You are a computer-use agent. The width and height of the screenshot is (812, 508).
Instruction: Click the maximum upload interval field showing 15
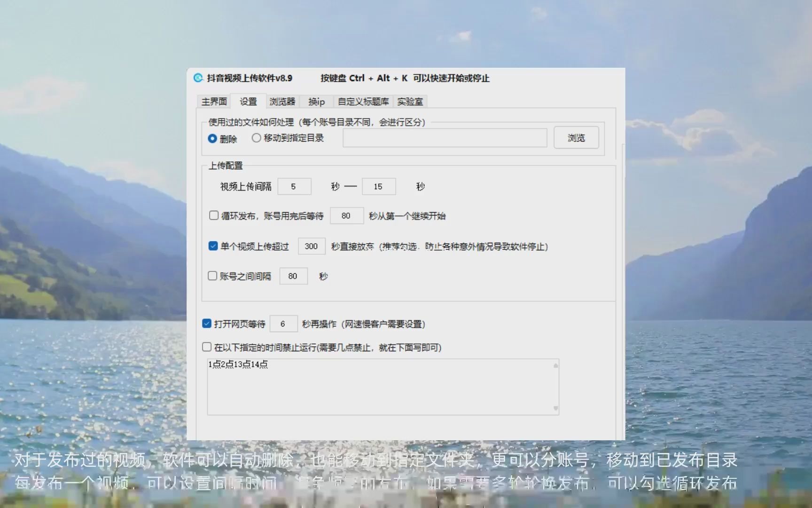[x=379, y=187]
